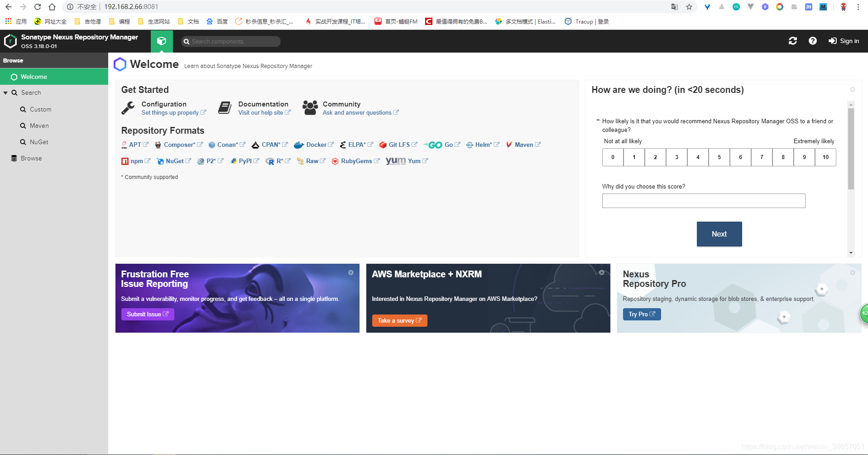Open NuGet search in sidebar

(x=39, y=142)
